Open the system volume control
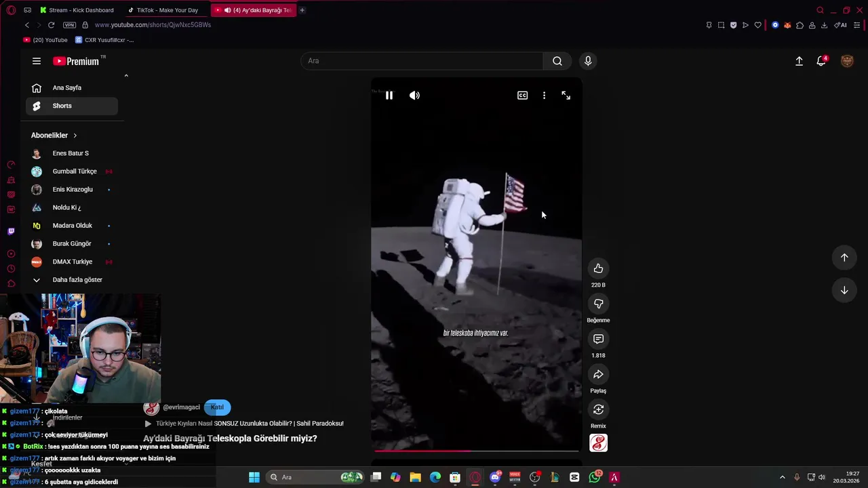Screen dimensions: 868x488 coord(822,477)
